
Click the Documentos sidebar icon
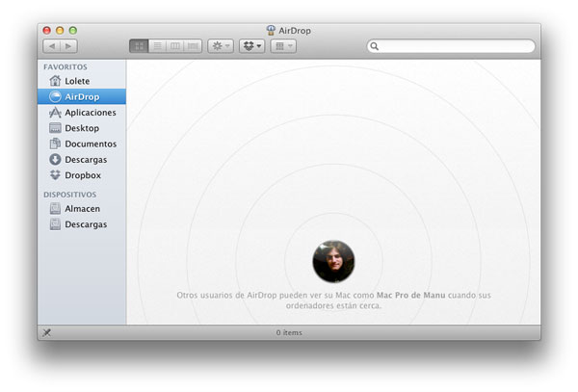[55, 144]
